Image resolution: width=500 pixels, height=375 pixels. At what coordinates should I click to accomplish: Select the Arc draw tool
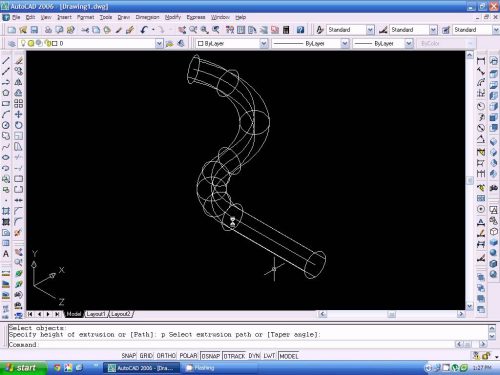[x=6, y=114]
